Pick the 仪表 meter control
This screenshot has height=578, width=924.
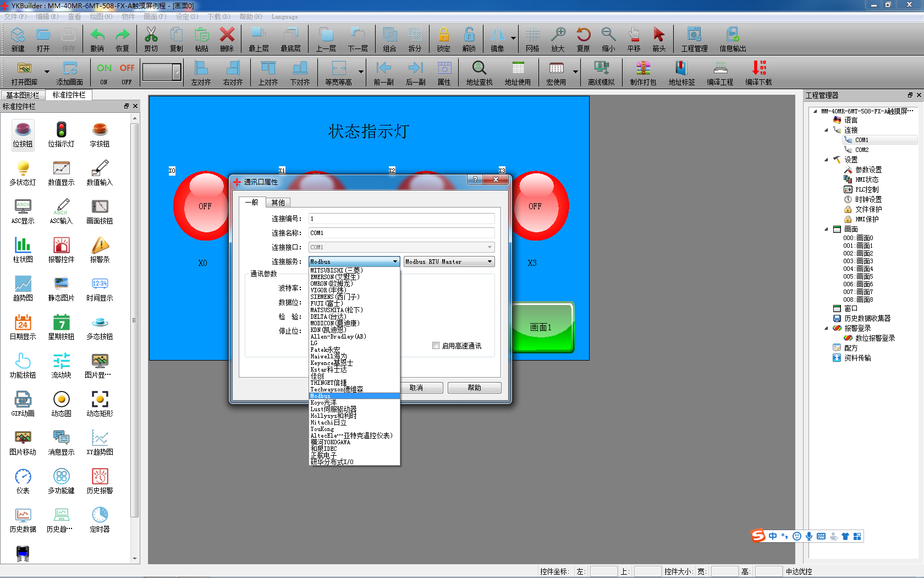point(23,481)
